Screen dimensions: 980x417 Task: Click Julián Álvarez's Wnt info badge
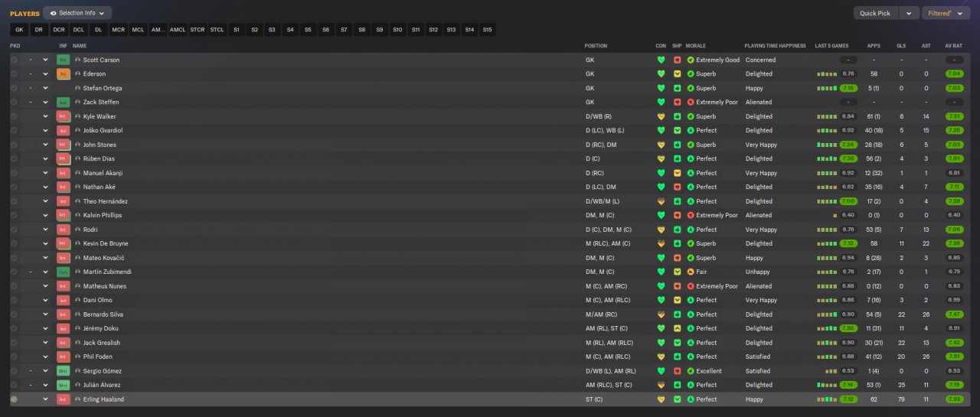coord(64,385)
